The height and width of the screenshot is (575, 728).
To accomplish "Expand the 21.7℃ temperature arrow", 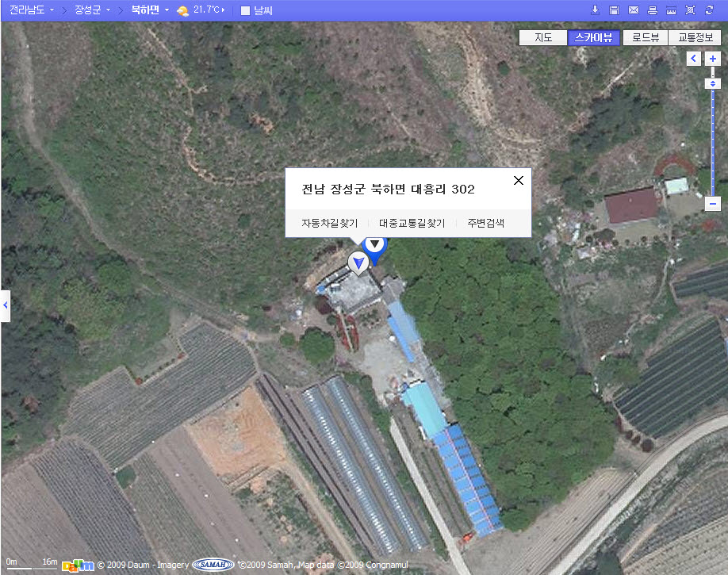I will click(223, 10).
